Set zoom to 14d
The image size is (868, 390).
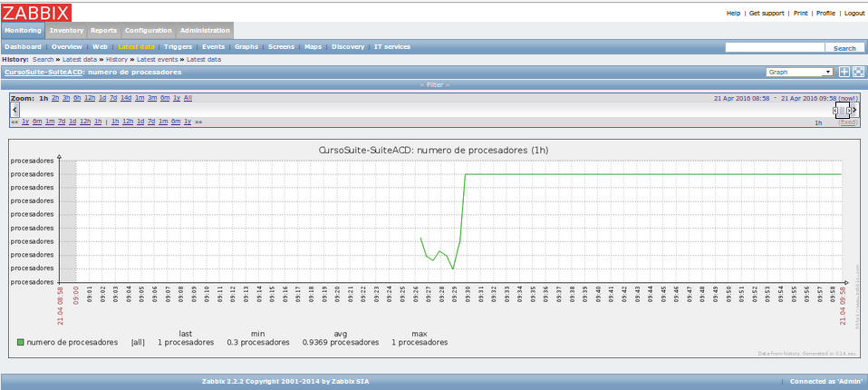click(126, 98)
